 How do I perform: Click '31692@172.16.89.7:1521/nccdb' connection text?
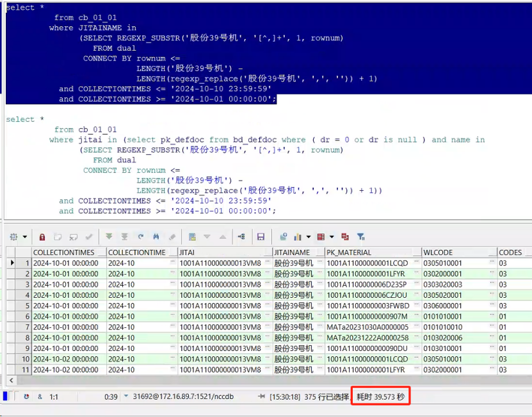[x=183, y=397]
